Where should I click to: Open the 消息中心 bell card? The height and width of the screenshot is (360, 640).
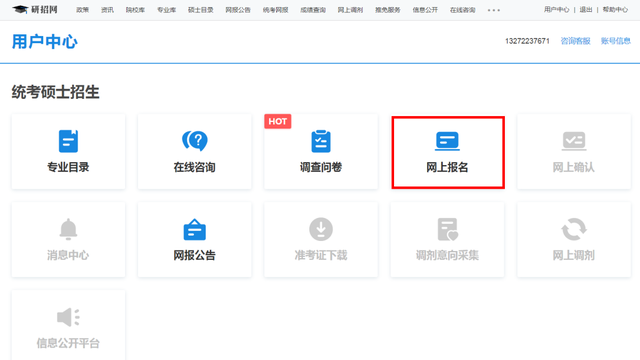pyautogui.click(x=68, y=240)
